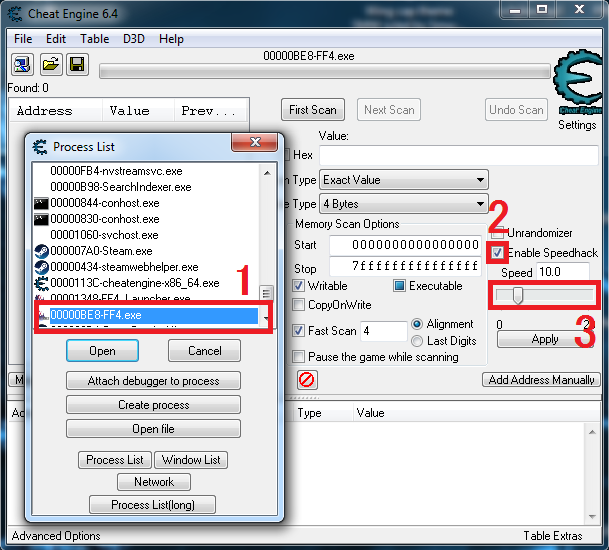This screenshot has width=609, height=550.
Task: Click the Undo Scan button
Action: pos(516,110)
